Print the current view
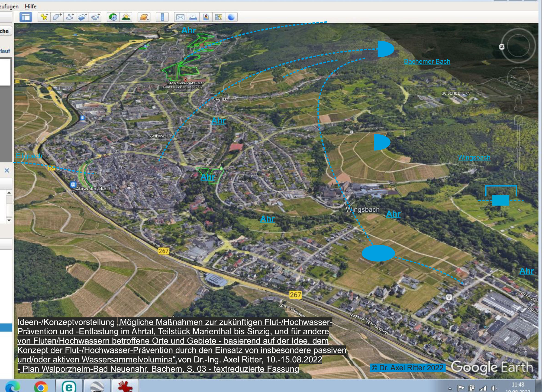Viewport: 555px width, 392px height. point(193,17)
